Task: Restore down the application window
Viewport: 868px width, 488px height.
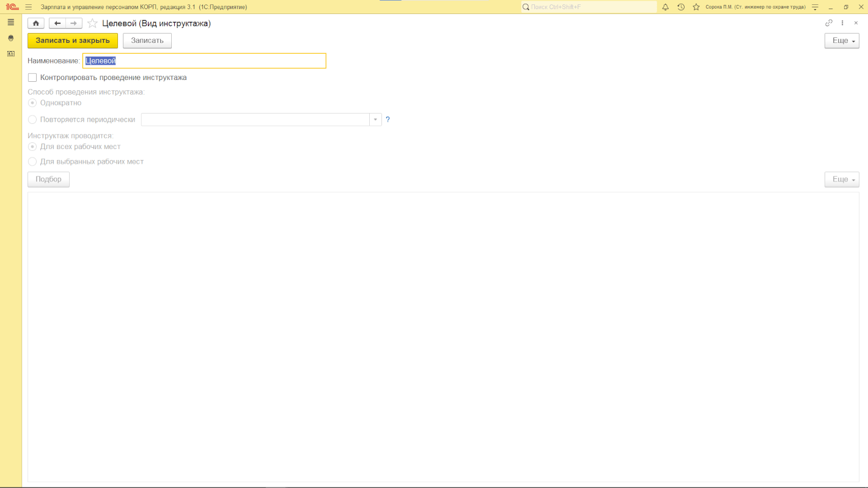Action: point(846,7)
